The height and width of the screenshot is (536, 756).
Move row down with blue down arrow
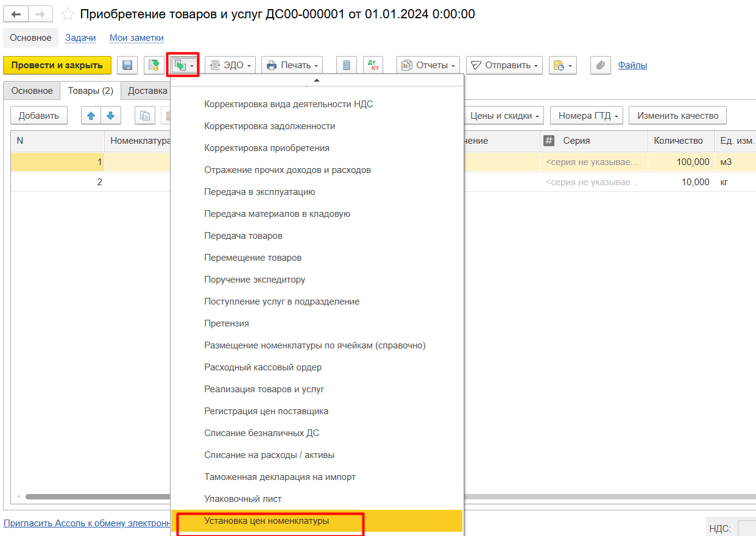pos(110,116)
